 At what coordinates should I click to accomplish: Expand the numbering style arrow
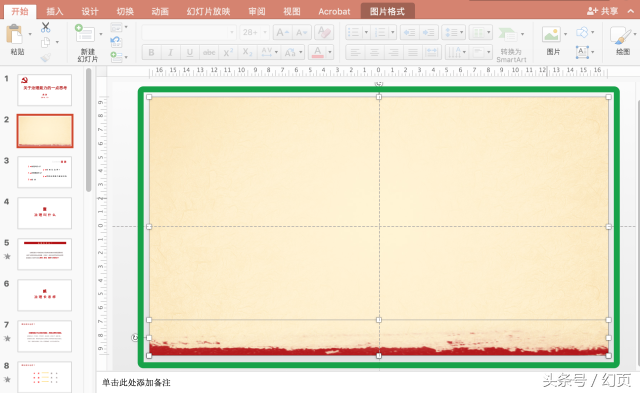click(x=392, y=32)
